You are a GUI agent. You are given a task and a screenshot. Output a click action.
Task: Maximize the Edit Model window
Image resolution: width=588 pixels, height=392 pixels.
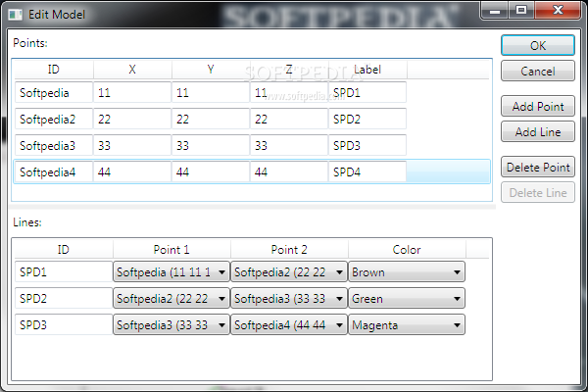pos(521,10)
